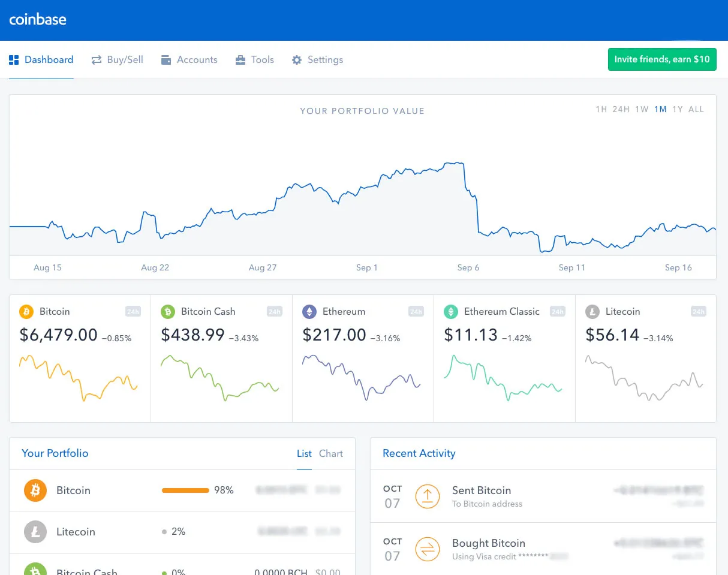Switch to the Tools tab
Image resolution: width=728 pixels, height=575 pixels.
(254, 60)
